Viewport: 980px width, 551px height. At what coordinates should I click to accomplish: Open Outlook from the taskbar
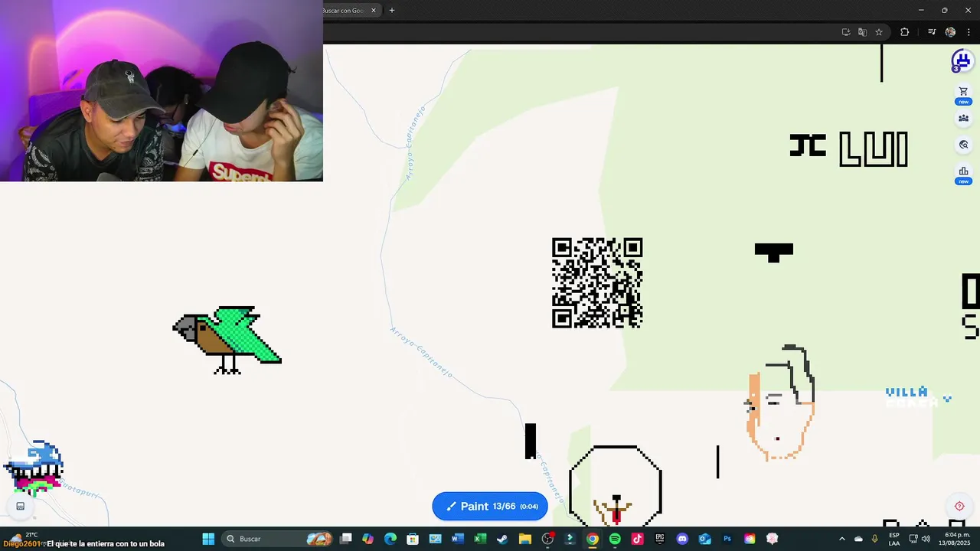[x=705, y=539]
